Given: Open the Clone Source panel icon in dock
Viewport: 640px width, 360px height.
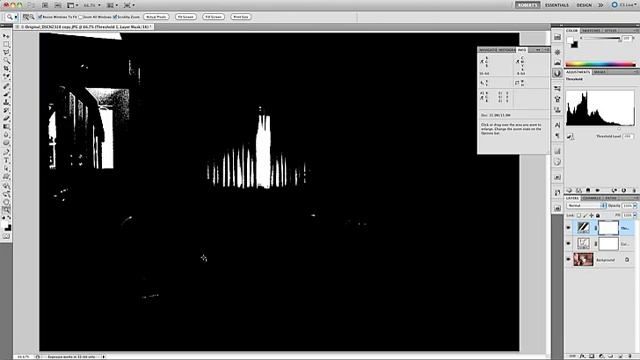Looking at the screenshot, I should click(x=558, y=110).
